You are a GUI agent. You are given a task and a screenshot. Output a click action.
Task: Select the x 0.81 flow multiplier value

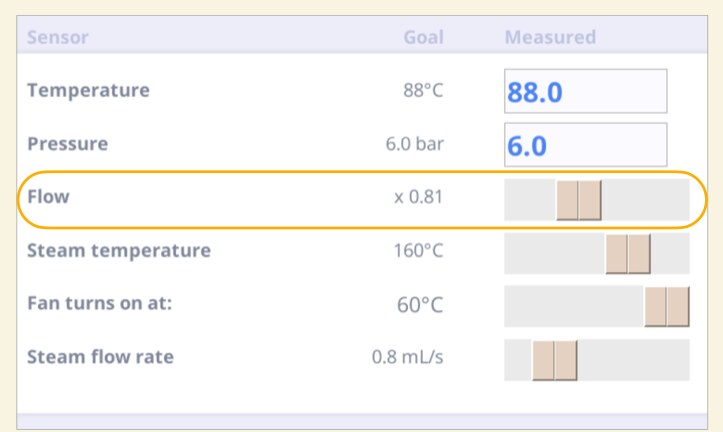[419, 197]
